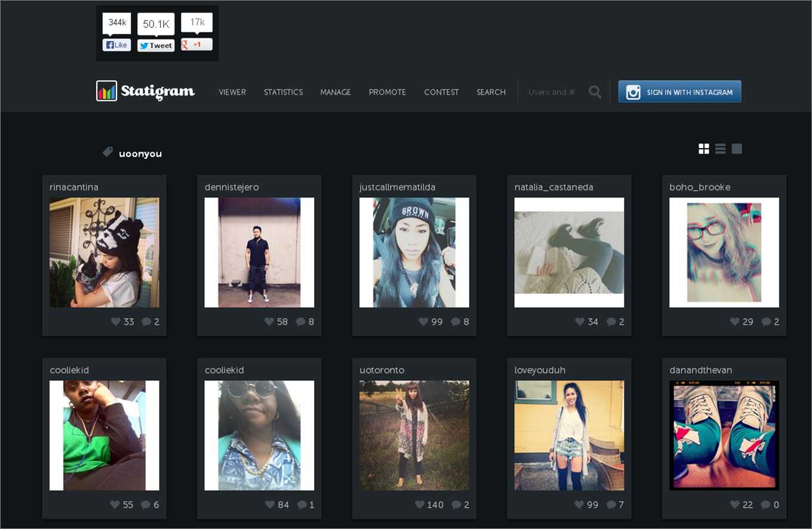Viewport: 812px width, 529px height.
Task: Click the tag icon beside uoonyou
Action: [x=107, y=152]
